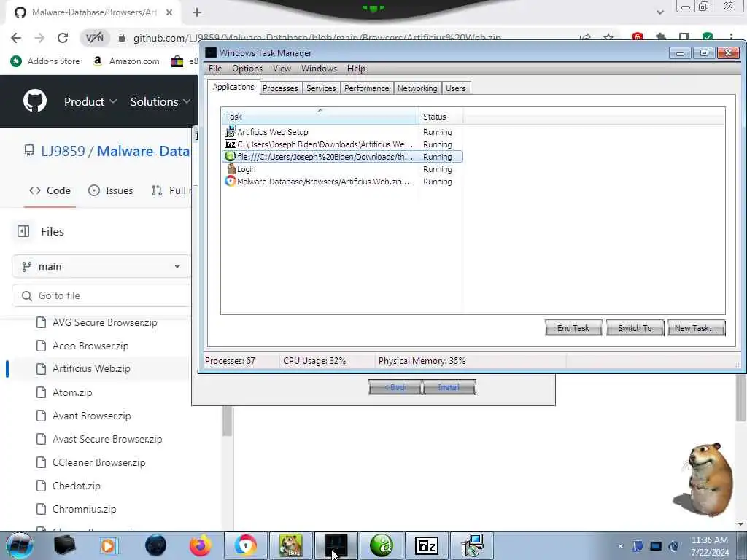Reload the Chrome page
This screenshot has width=747, height=560.
pos(63,38)
